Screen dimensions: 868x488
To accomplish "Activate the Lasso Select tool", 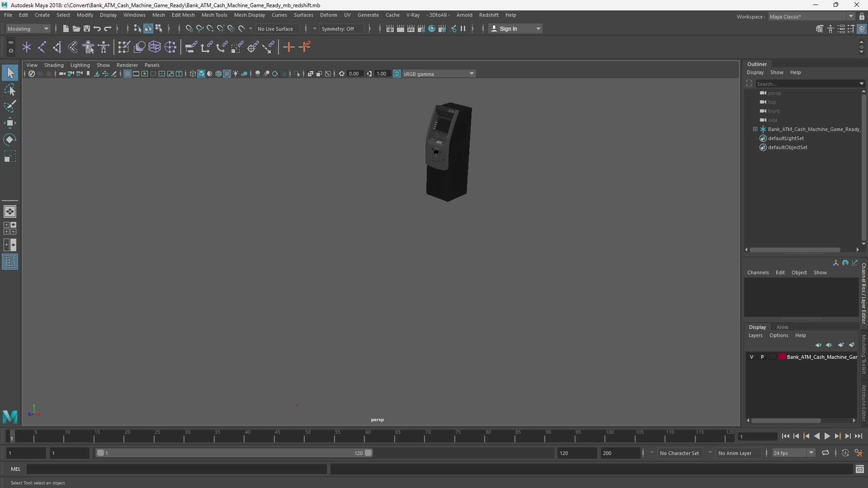I will 10,89.
